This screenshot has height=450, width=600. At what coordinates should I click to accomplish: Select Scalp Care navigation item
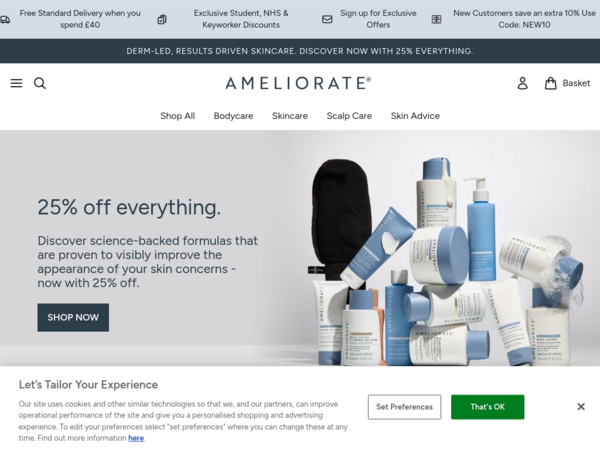(x=349, y=116)
